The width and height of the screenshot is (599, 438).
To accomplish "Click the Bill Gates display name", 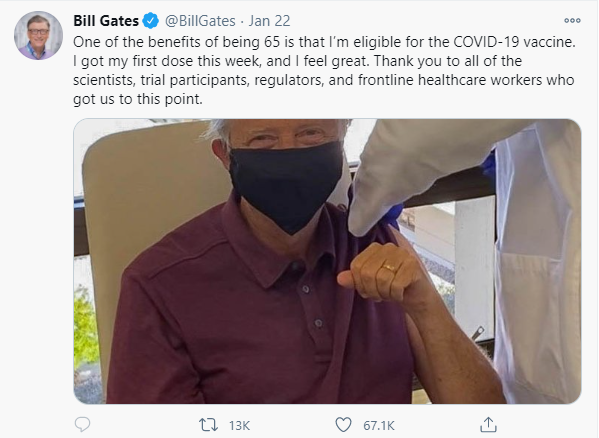I will point(106,21).
